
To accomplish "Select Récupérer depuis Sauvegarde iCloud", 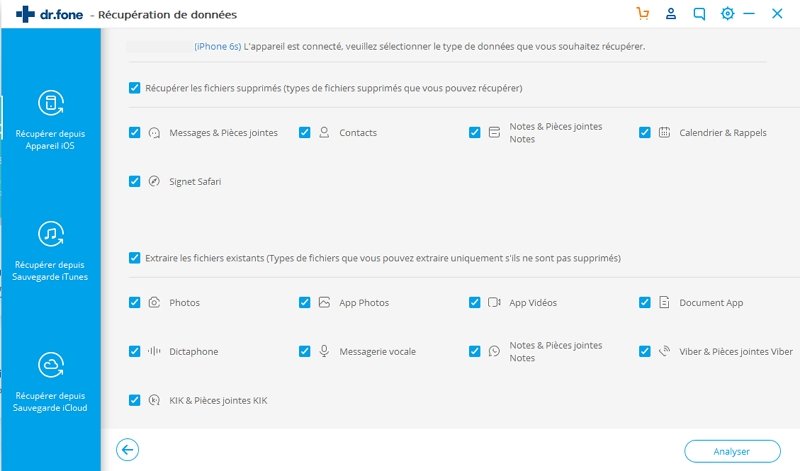I will point(51,382).
